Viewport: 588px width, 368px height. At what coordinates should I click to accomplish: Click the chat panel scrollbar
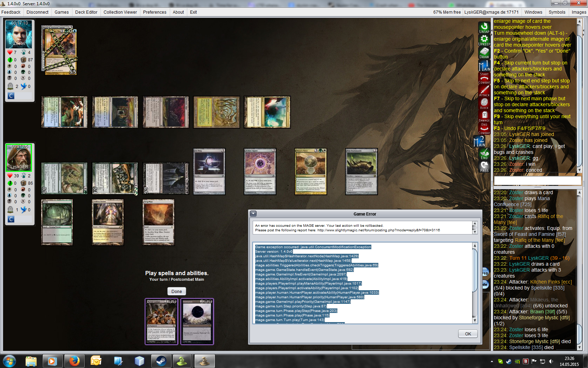pyautogui.click(x=579, y=96)
